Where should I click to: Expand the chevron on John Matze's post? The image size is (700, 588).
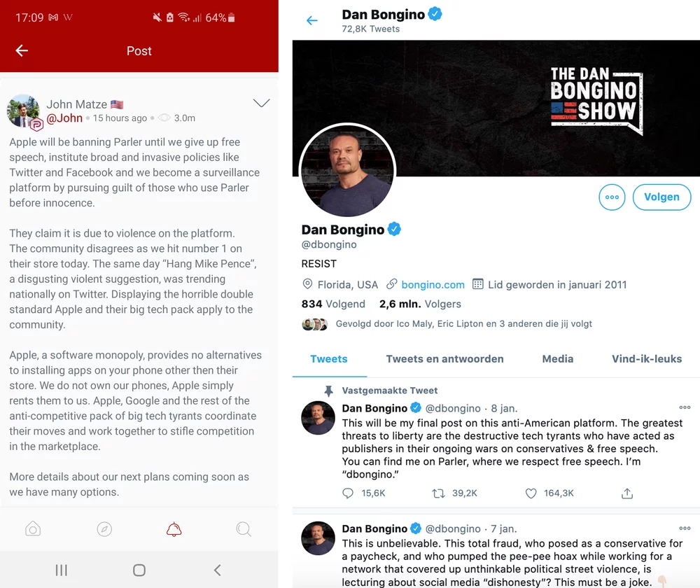pos(262,103)
